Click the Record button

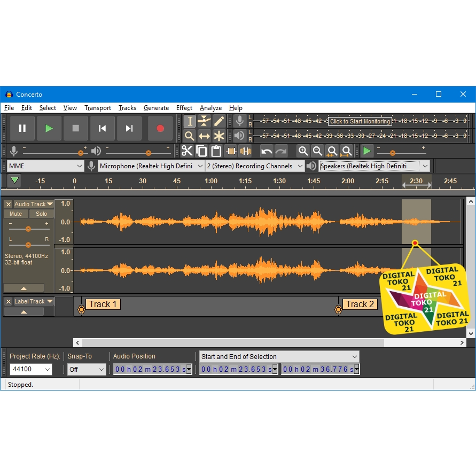click(x=160, y=128)
